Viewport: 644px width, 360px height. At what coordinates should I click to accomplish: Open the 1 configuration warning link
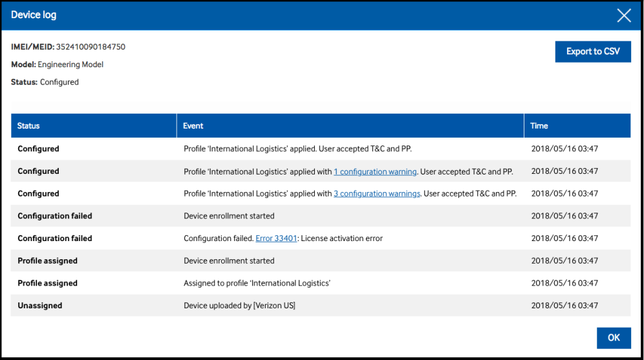tap(375, 171)
